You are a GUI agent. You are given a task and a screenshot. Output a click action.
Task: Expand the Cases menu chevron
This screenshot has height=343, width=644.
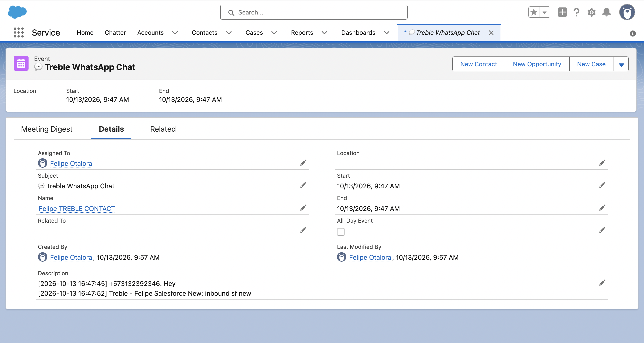tap(274, 33)
